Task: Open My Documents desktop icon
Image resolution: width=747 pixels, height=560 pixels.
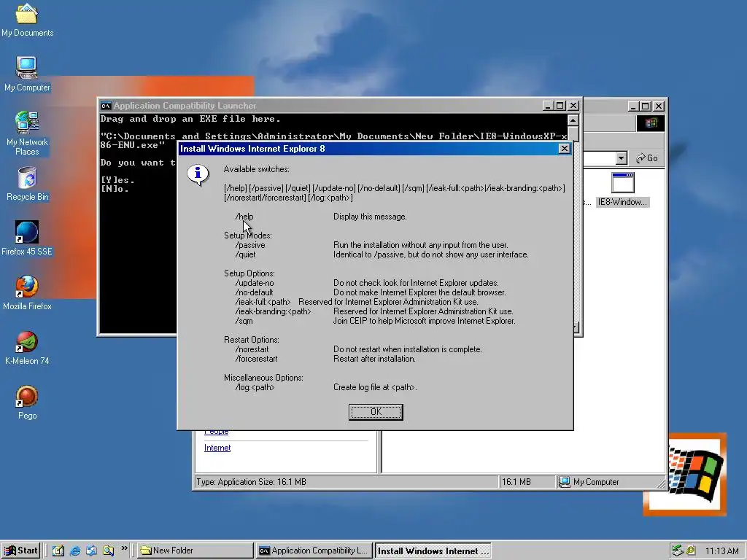Action: click(27, 20)
